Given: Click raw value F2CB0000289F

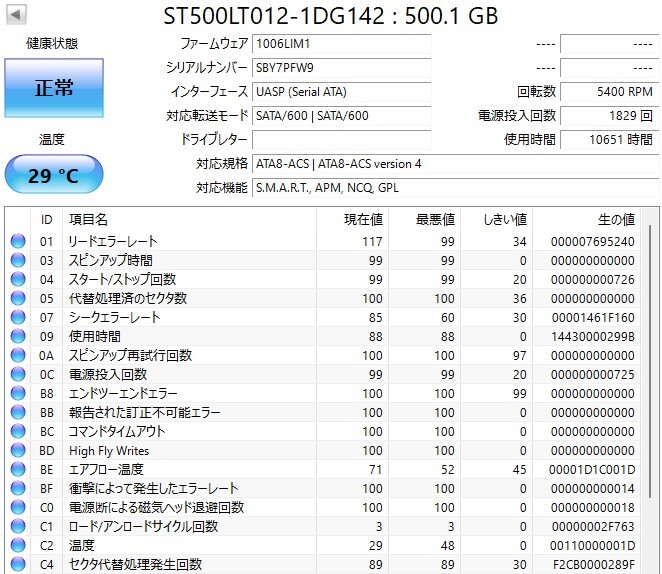Looking at the screenshot, I should coord(594,565).
